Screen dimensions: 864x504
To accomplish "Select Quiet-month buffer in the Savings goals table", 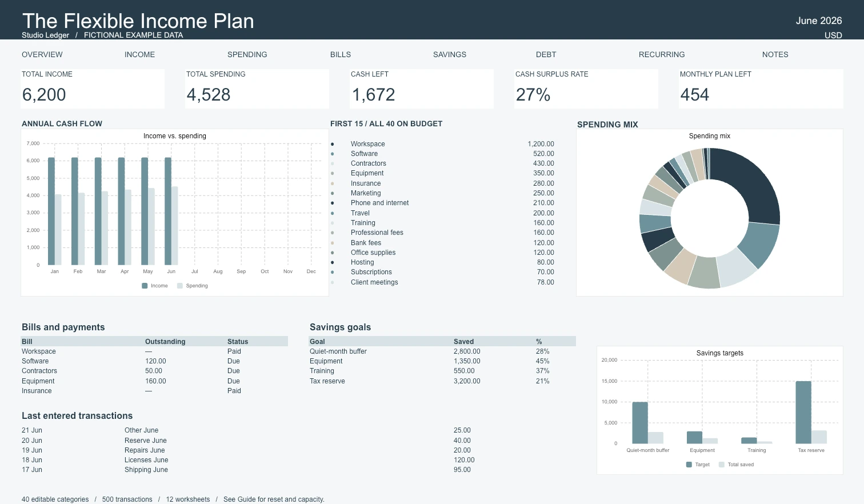I will point(338,351).
